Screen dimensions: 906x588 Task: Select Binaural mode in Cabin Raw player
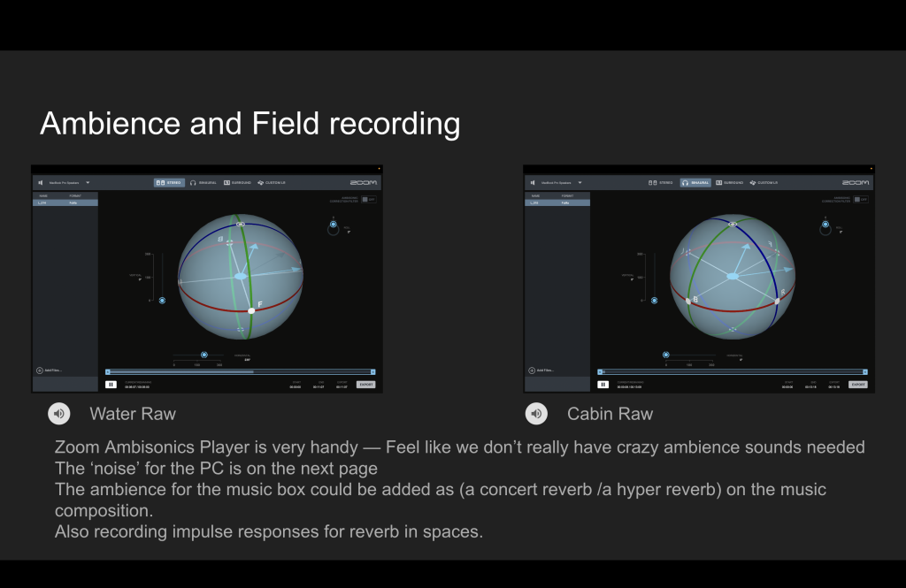(695, 182)
